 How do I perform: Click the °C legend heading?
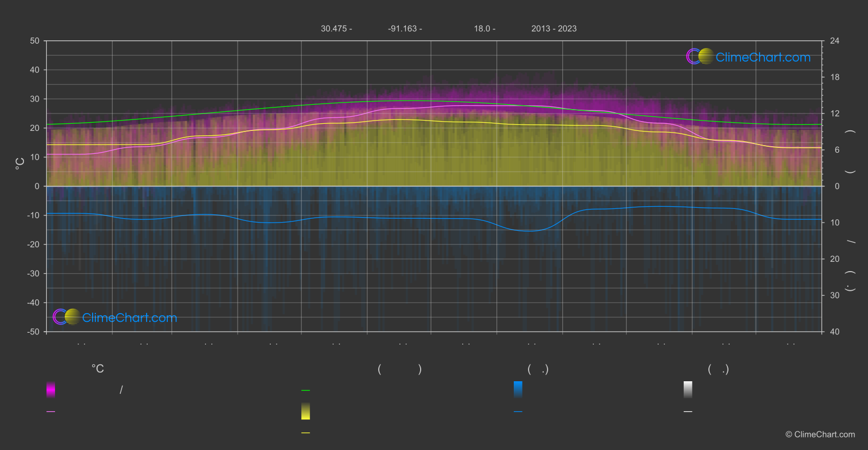click(98, 369)
